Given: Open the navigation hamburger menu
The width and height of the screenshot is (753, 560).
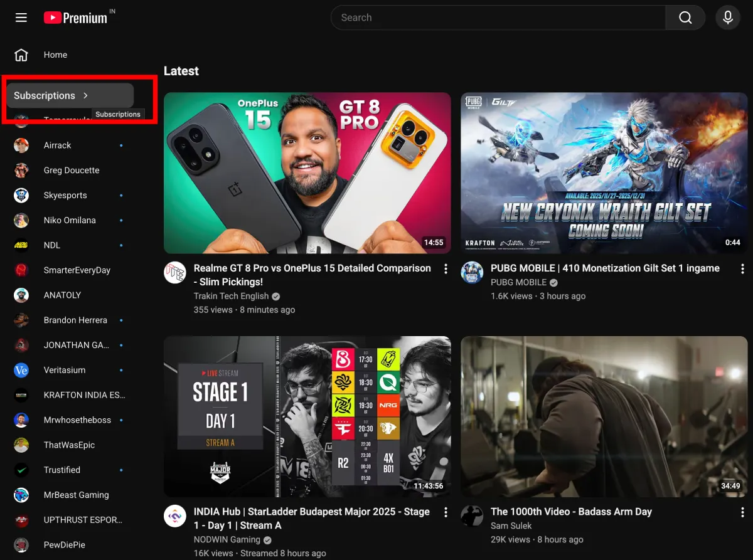Looking at the screenshot, I should (x=21, y=17).
